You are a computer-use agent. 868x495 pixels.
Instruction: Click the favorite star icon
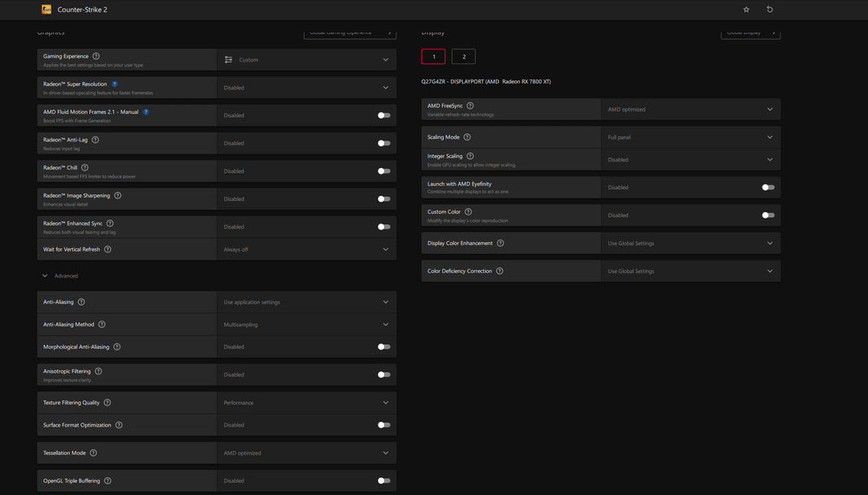point(746,10)
